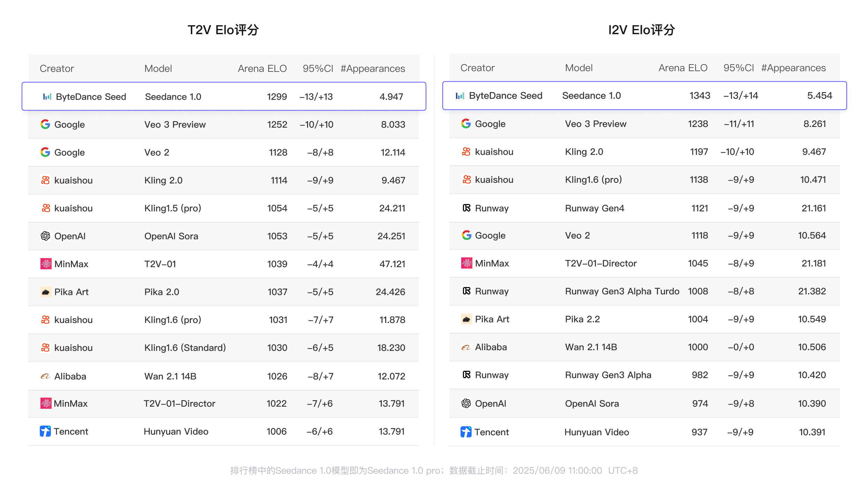The height and width of the screenshot is (489, 868).
Task: Click Runway icon in Gen3 Alpha Turdo row
Action: pos(466,291)
